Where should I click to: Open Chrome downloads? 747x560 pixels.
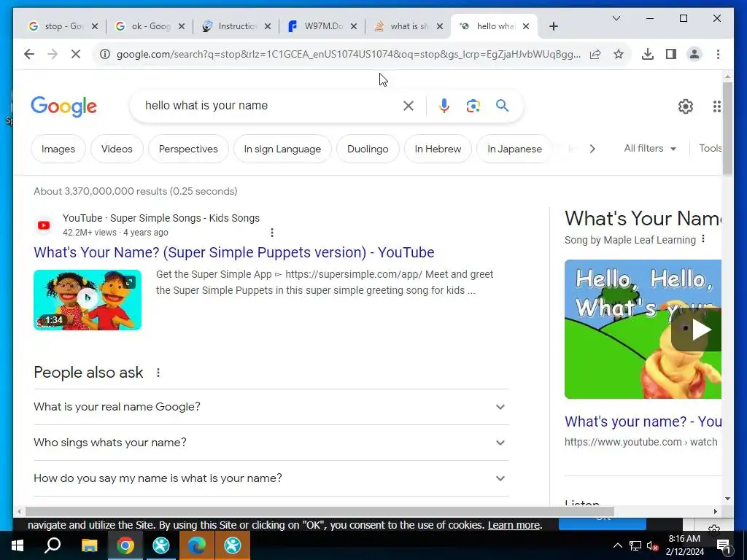coord(648,54)
